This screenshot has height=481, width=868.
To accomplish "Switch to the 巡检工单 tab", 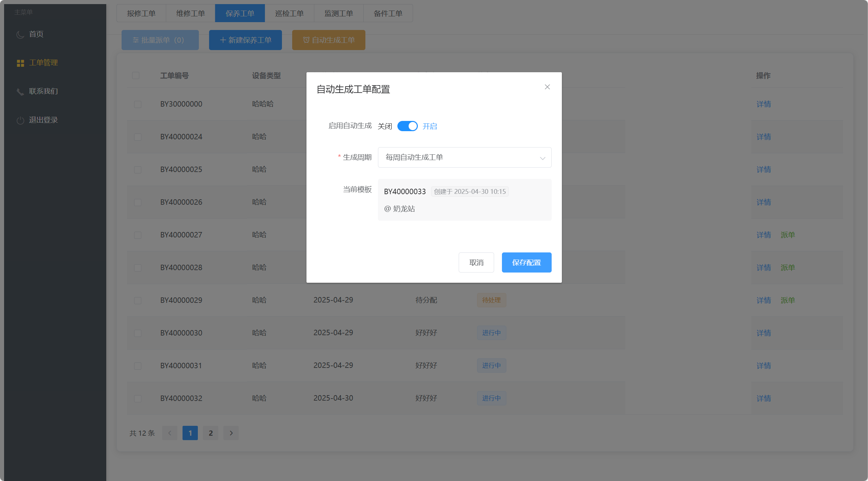I will [x=289, y=13].
